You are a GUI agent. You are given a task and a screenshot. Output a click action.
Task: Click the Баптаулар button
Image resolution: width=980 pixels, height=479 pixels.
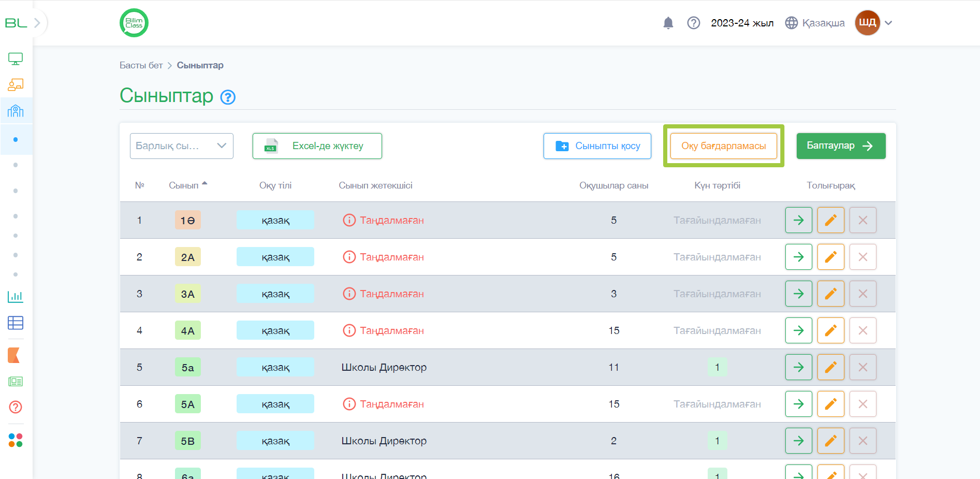(x=841, y=146)
